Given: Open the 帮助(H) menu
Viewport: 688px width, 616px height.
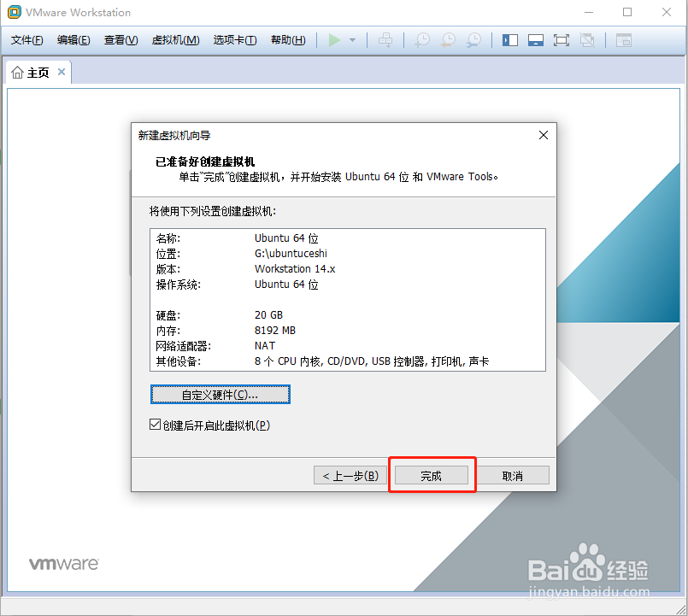Looking at the screenshot, I should pyautogui.click(x=288, y=40).
